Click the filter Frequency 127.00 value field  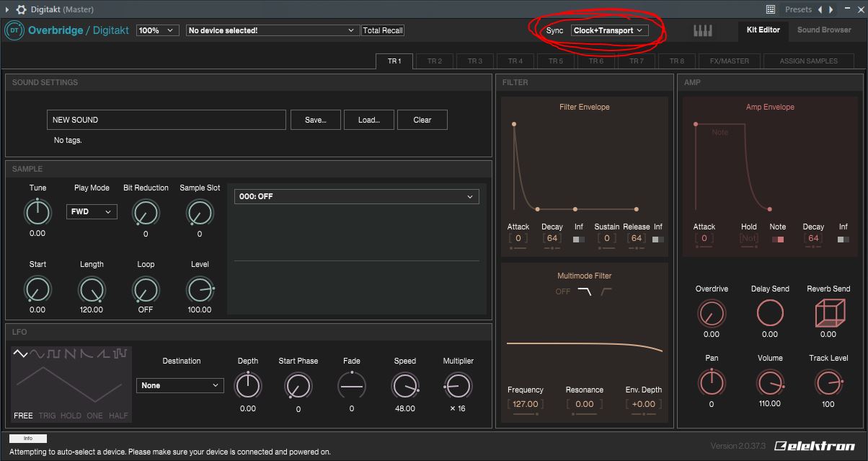(x=525, y=404)
